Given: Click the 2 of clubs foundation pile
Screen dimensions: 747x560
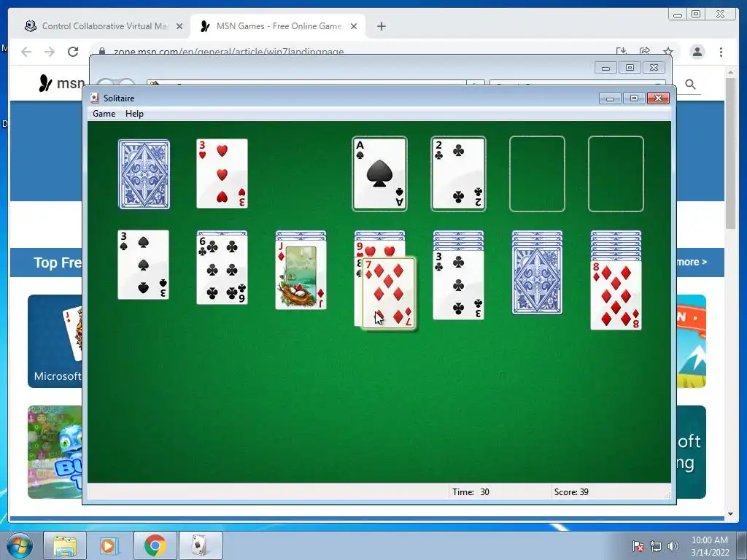Looking at the screenshot, I should (x=458, y=174).
